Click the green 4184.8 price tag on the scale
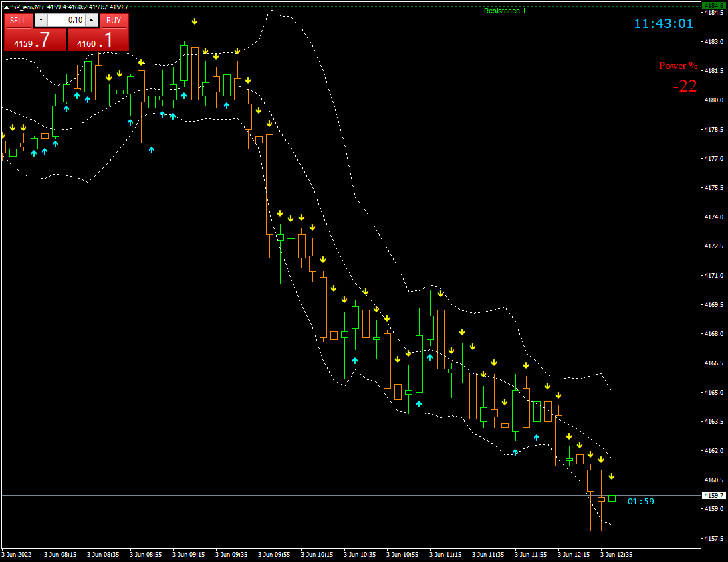Screen dimensions: 728x562 [x=714, y=4]
